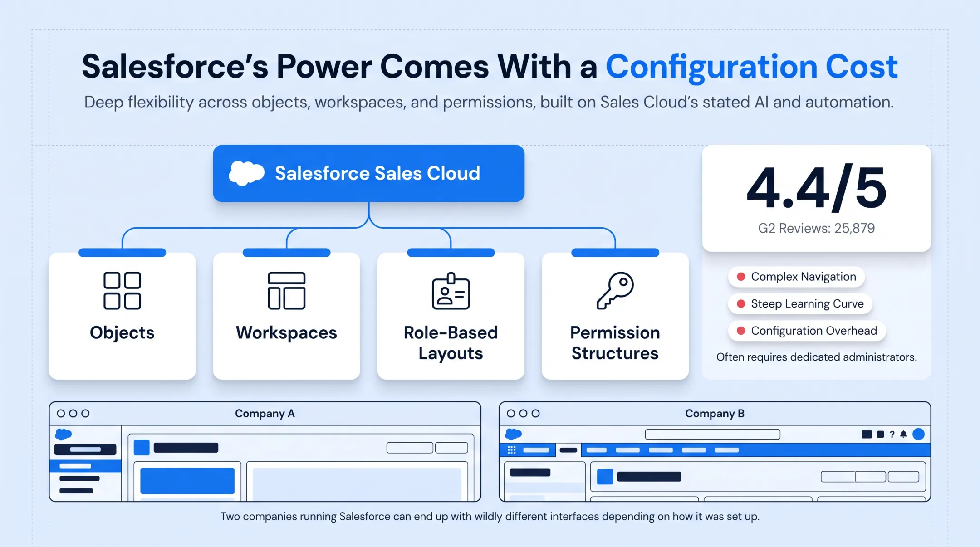Click the blue record icon in Company B header
The width and height of the screenshot is (980, 547).
click(605, 477)
